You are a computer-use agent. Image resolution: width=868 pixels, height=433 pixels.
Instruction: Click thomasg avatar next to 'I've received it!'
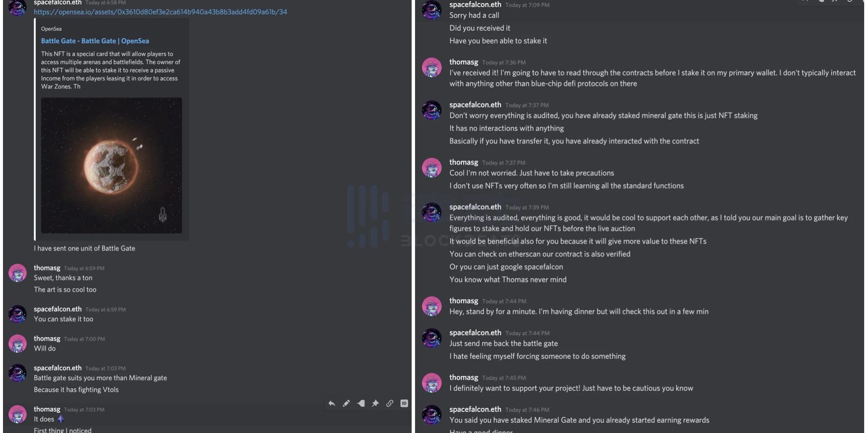(432, 67)
